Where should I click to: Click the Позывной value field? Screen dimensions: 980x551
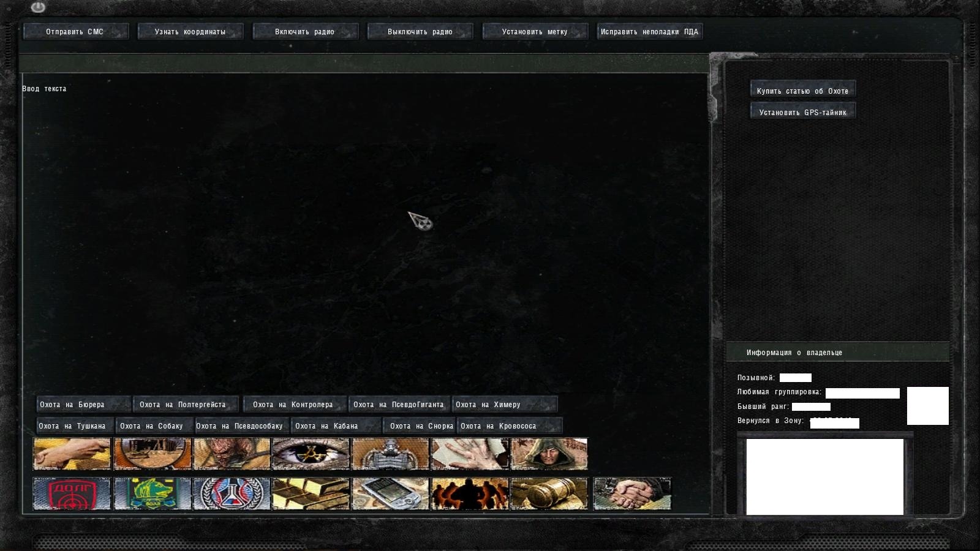point(796,378)
